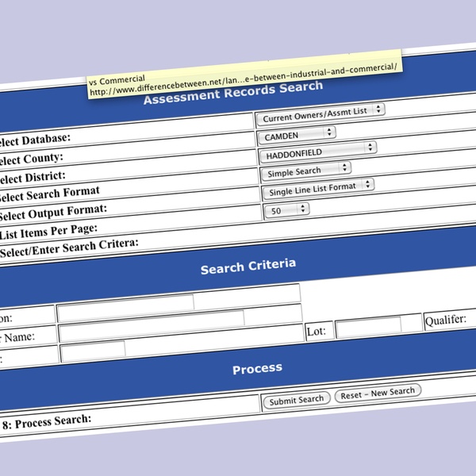Click into the Lot input field
476x476 pixels.
coord(369,327)
